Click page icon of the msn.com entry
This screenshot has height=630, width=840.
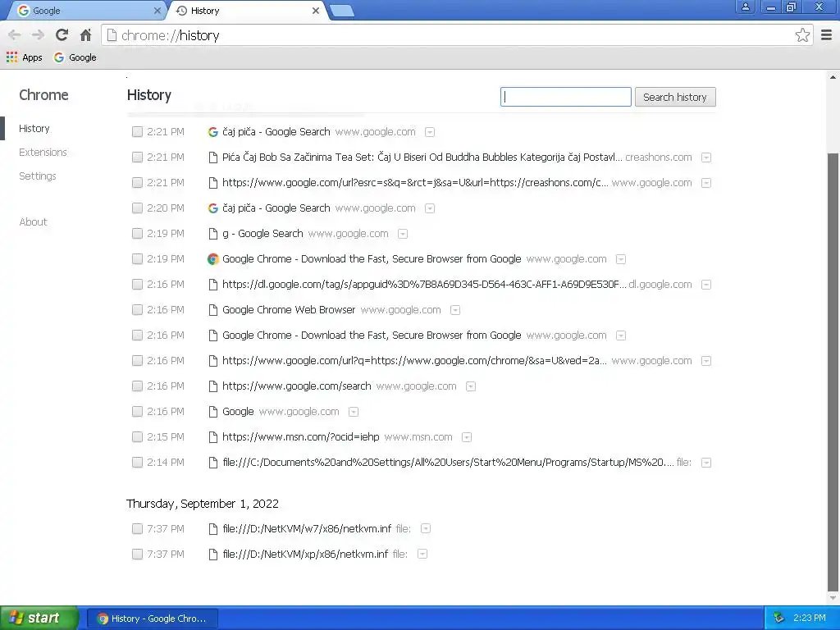click(x=212, y=437)
